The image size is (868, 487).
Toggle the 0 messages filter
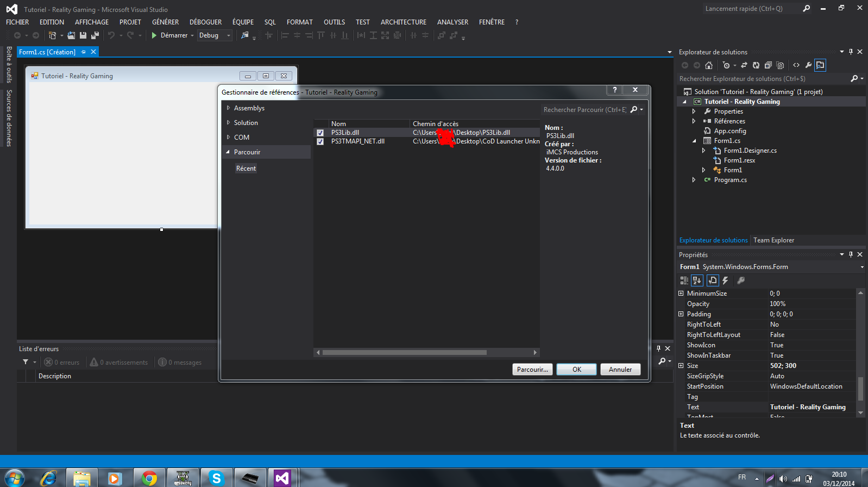180,363
